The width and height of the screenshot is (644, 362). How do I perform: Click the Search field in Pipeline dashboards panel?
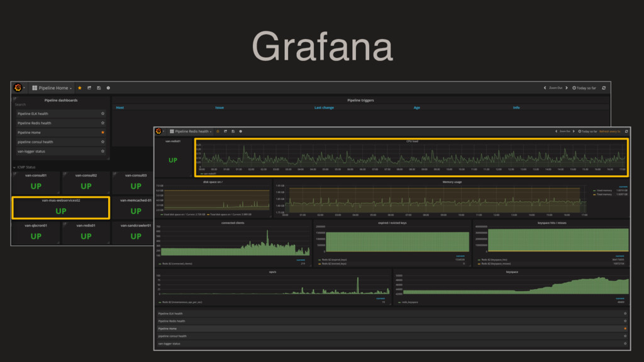pos(61,105)
